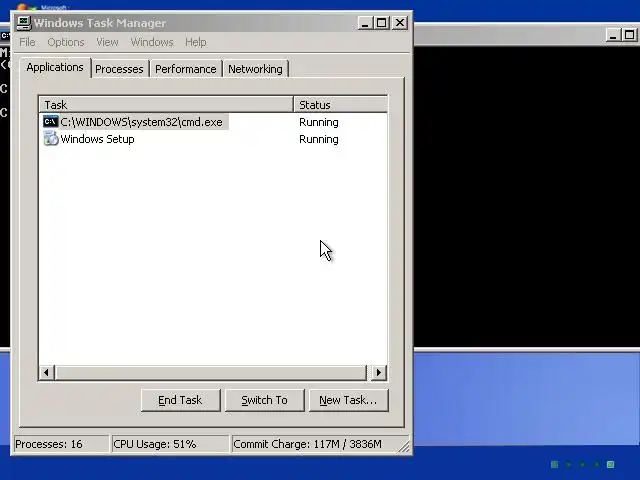Open the Help menu
This screenshot has width=640, height=480.
click(196, 42)
